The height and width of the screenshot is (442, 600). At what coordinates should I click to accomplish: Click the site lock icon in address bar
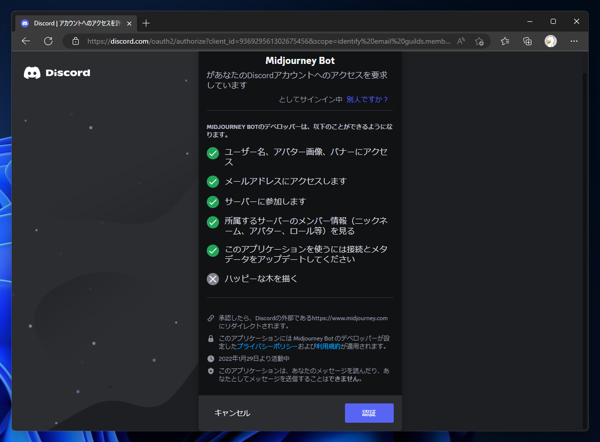click(76, 41)
